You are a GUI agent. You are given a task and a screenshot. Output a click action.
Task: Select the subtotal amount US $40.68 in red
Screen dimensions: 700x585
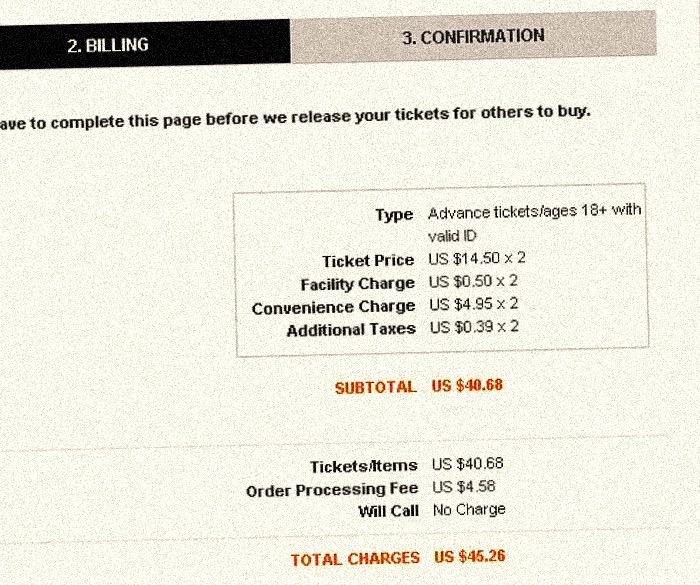point(467,385)
